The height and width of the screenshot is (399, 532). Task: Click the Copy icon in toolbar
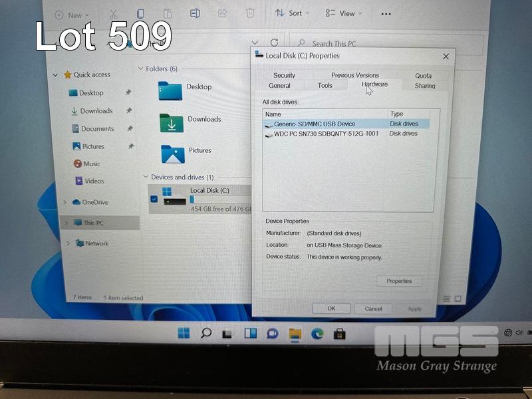pos(140,14)
